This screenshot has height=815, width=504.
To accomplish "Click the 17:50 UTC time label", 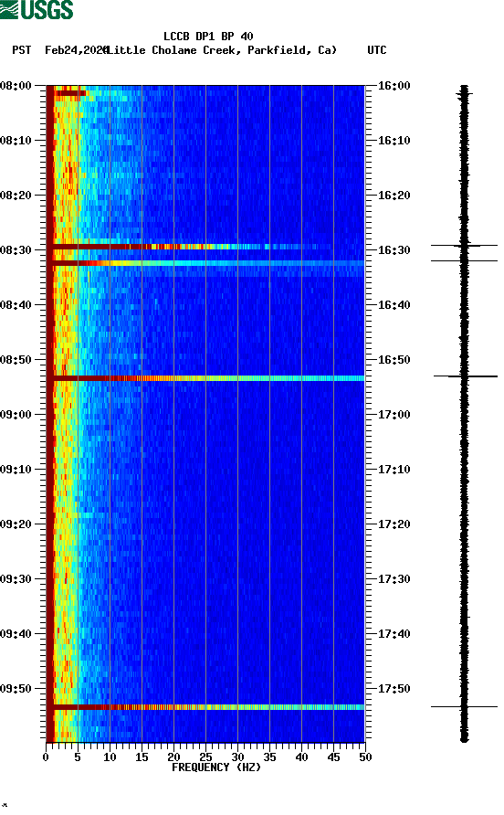I will [394, 689].
